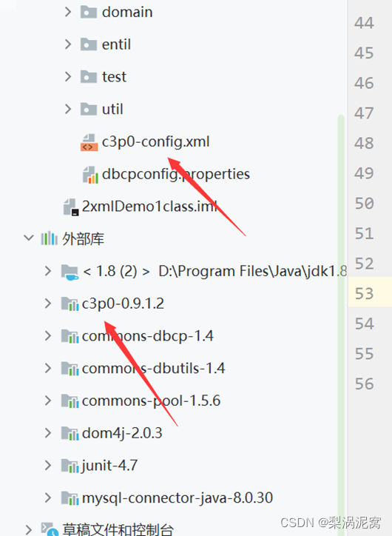
Task: Click the 2xmlDemo1class.iml module file icon
Action: point(71,207)
